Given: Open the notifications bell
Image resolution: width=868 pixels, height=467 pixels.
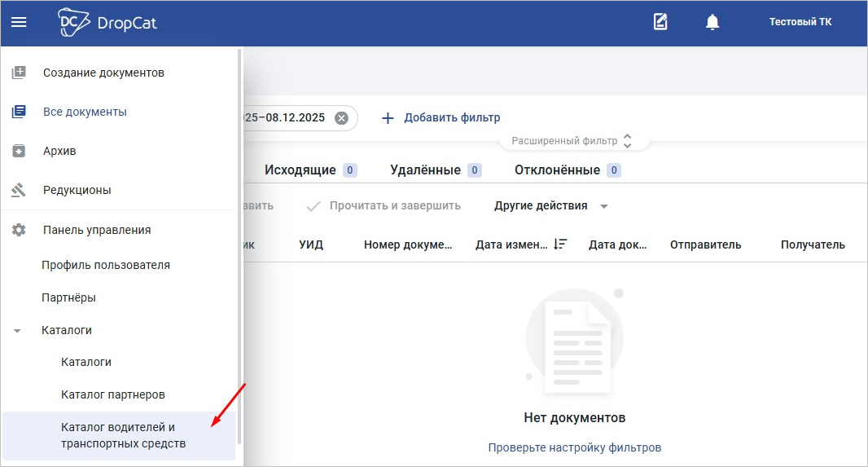Looking at the screenshot, I should [x=712, y=23].
